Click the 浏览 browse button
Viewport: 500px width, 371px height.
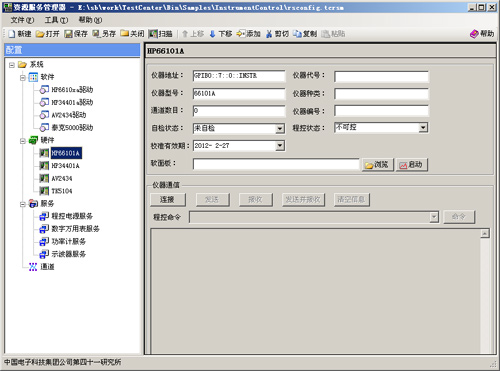tap(378, 165)
